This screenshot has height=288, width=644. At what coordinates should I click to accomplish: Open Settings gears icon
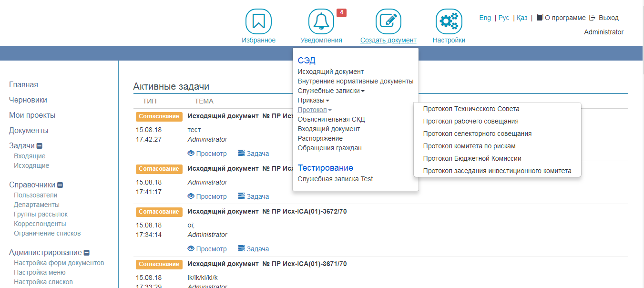(x=449, y=21)
